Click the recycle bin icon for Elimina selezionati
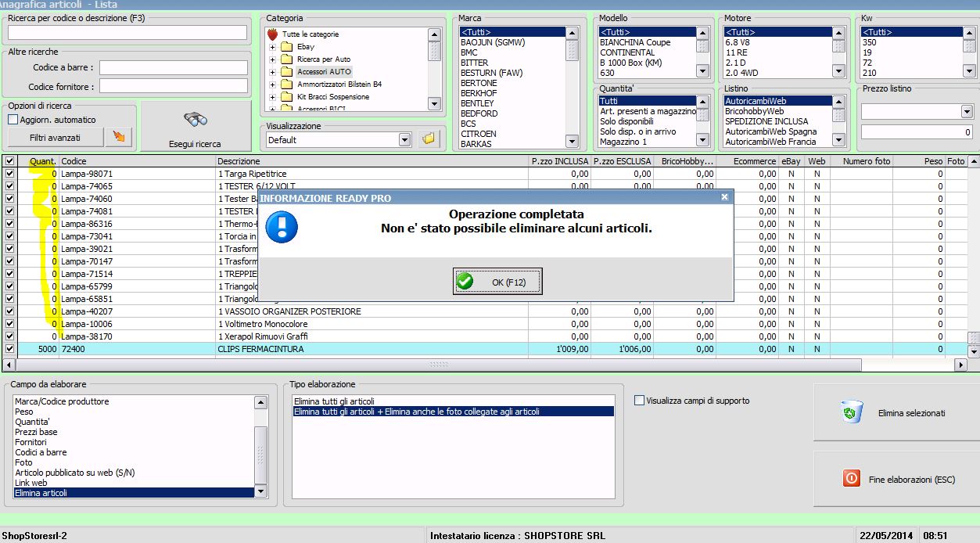The image size is (980, 543). pyautogui.click(x=853, y=412)
